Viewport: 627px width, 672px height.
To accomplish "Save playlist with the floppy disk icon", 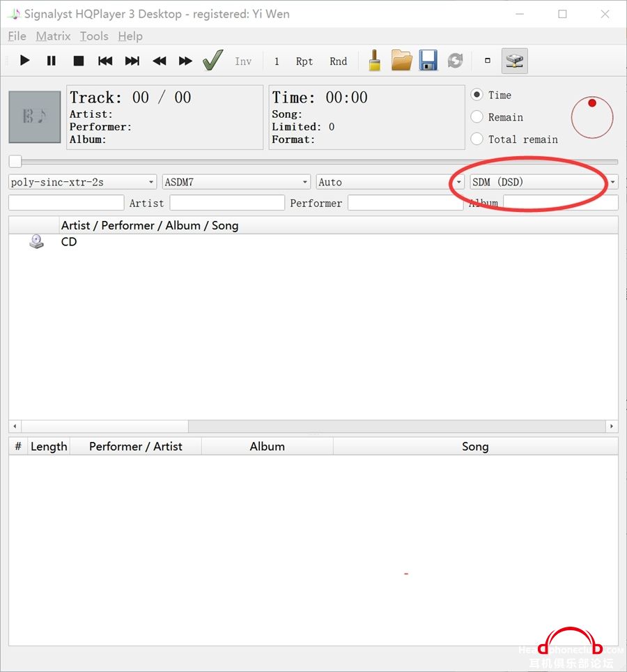I will [x=428, y=61].
